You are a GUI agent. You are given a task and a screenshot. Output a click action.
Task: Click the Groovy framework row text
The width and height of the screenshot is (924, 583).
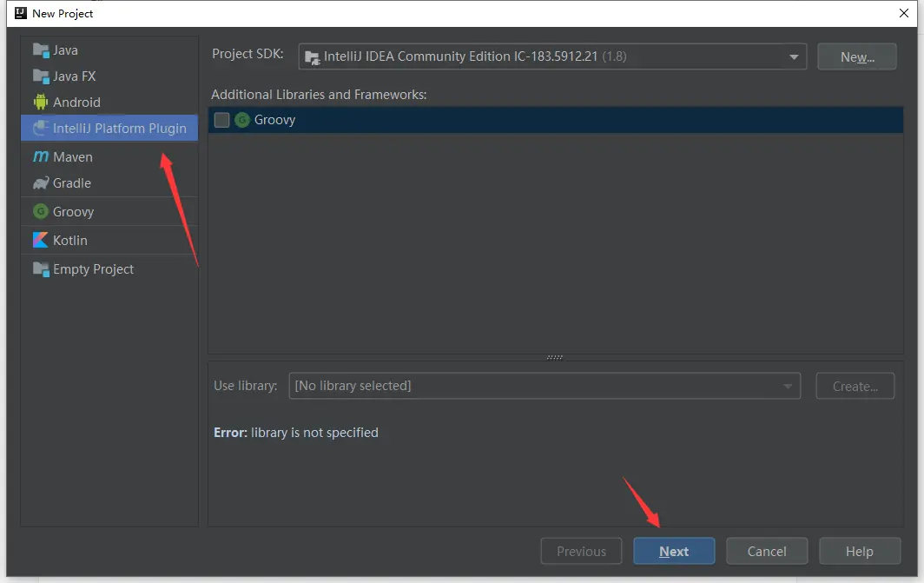click(274, 120)
